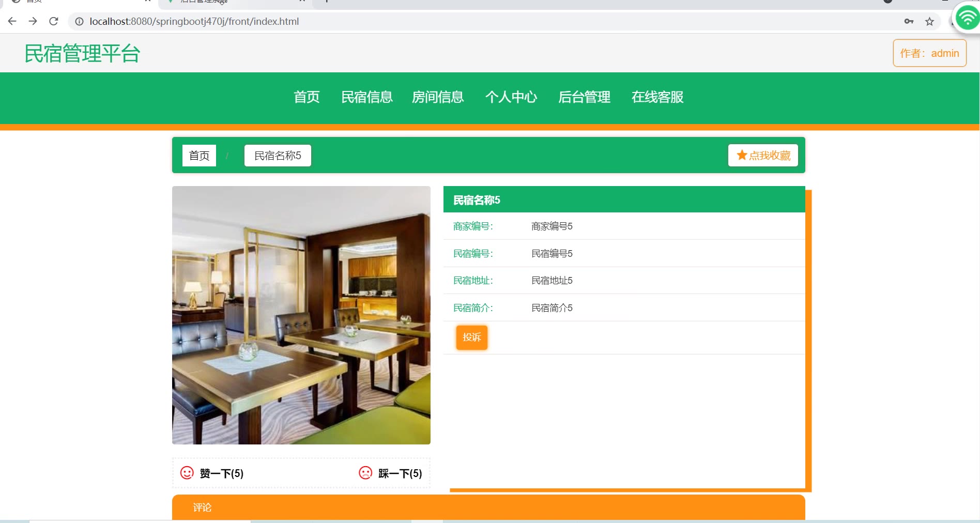Click the 首页 breadcrumb link
The height and width of the screenshot is (523, 980).
[x=199, y=156]
